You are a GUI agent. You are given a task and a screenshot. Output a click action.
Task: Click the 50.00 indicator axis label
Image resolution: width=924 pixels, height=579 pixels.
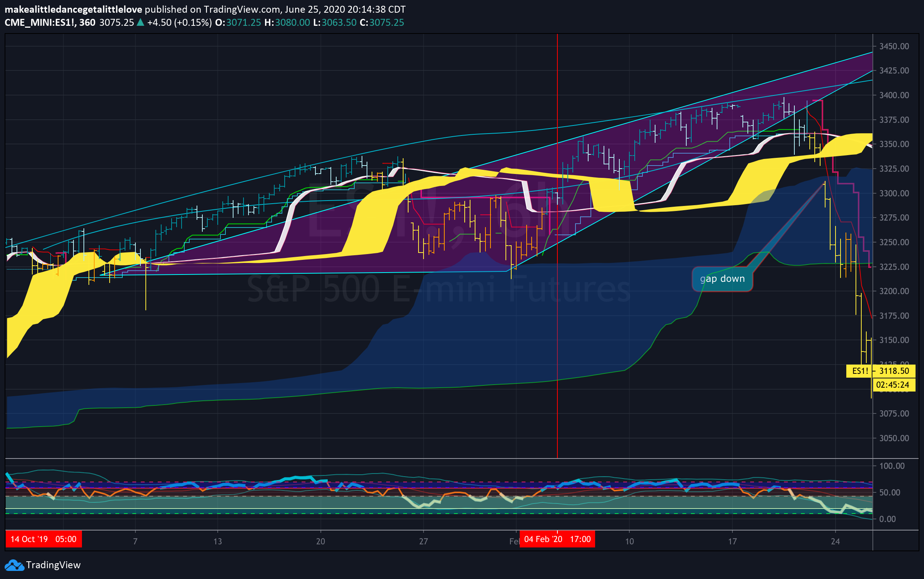(890, 492)
